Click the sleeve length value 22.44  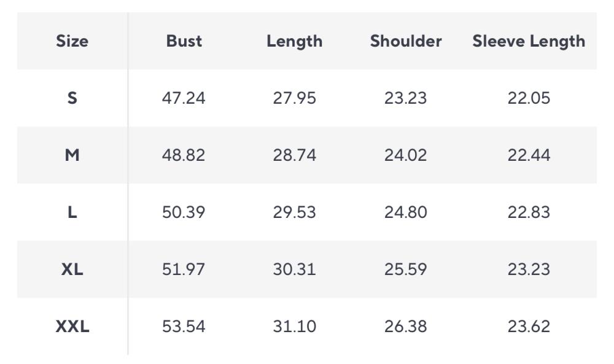[x=529, y=155]
